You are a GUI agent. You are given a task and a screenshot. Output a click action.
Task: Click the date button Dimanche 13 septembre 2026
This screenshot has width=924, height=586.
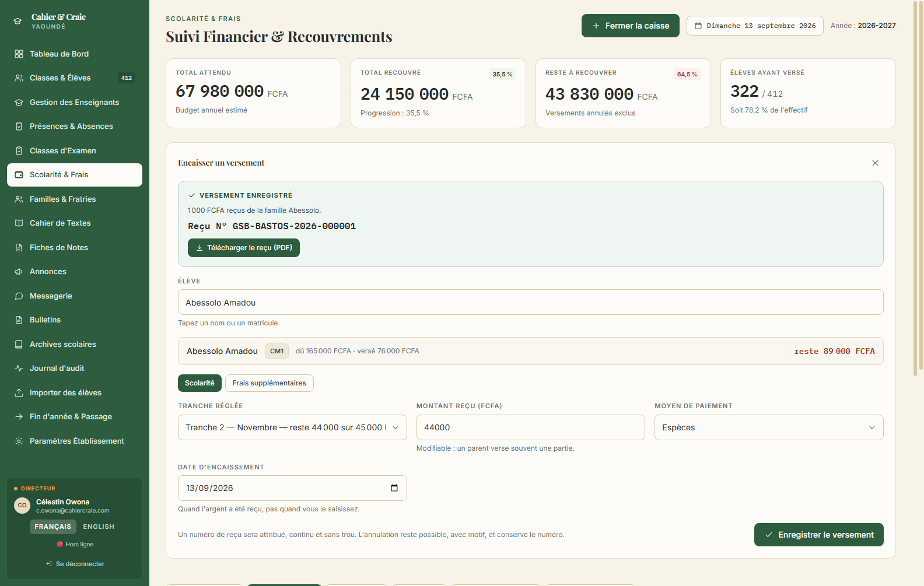[755, 26]
